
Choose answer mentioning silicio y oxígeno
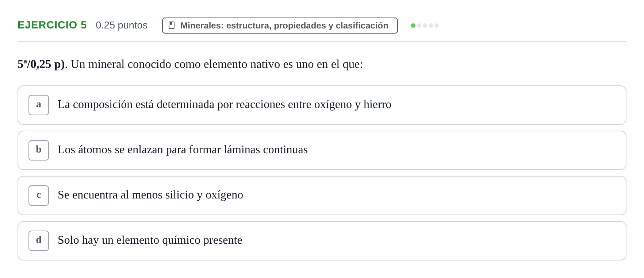tap(322, 196)
